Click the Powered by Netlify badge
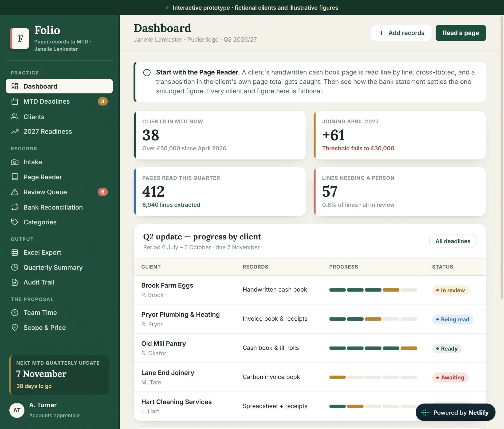 455,413
